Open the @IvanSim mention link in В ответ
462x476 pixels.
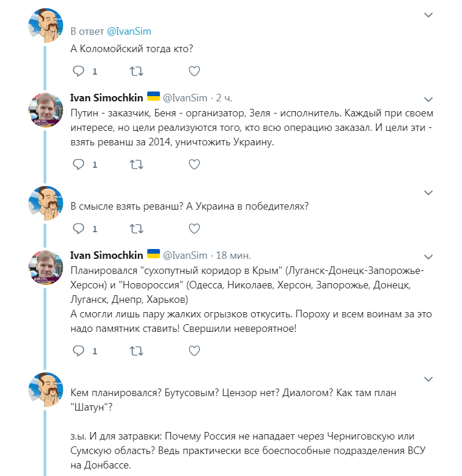click(129, 31)
